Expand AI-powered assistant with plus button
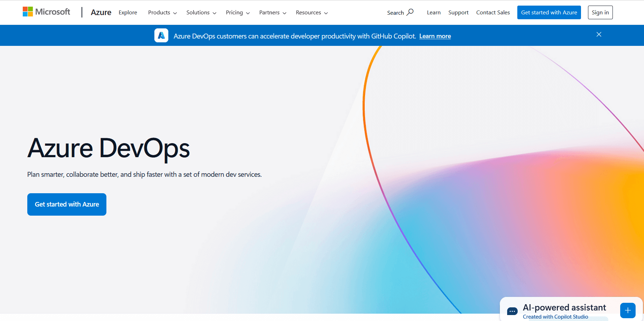 coord(628,310)
